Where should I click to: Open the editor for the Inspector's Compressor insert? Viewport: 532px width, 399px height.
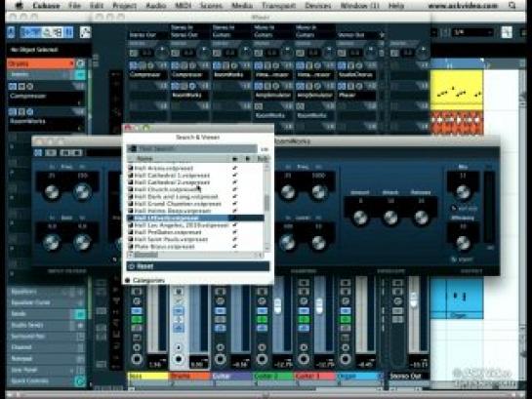coord(30,87)
